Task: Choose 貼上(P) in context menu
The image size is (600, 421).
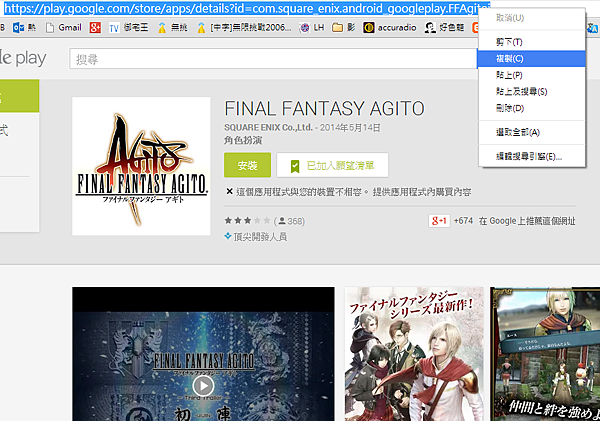Action: (532, 75)
